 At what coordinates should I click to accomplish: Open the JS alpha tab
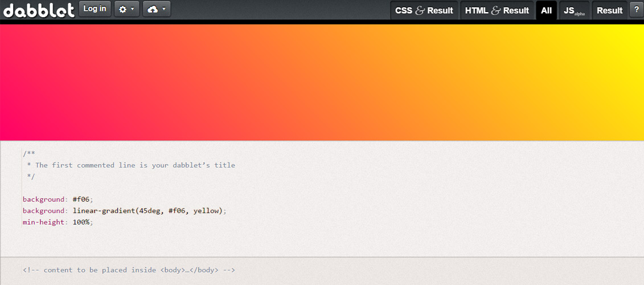[574, 11]
